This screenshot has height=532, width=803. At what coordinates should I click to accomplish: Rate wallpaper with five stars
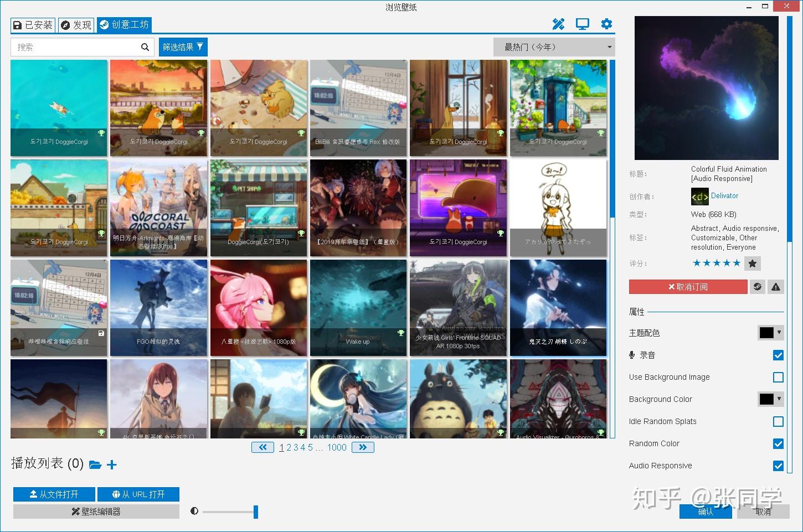(717, 264)
